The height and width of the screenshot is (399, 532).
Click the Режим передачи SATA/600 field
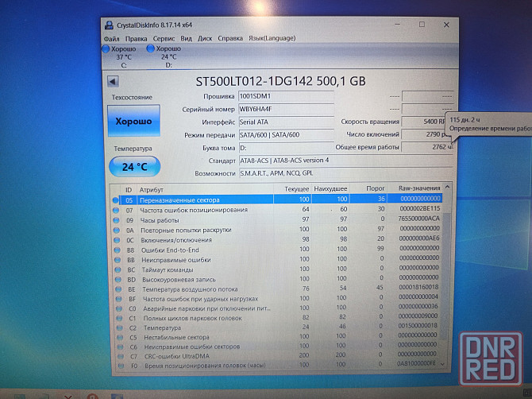coord(286,135)
